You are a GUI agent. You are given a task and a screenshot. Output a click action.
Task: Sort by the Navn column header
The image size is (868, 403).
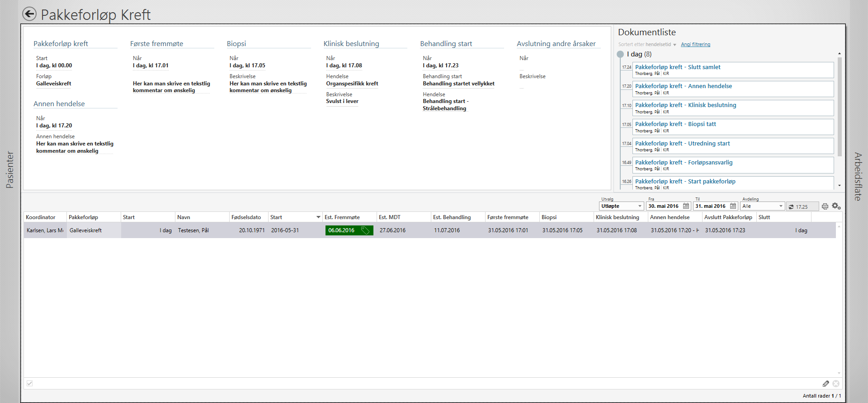(x=202, y=217)
